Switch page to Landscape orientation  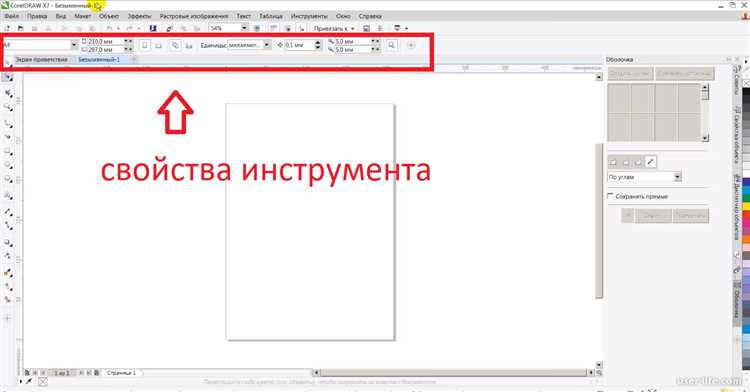tap(158, 45)
